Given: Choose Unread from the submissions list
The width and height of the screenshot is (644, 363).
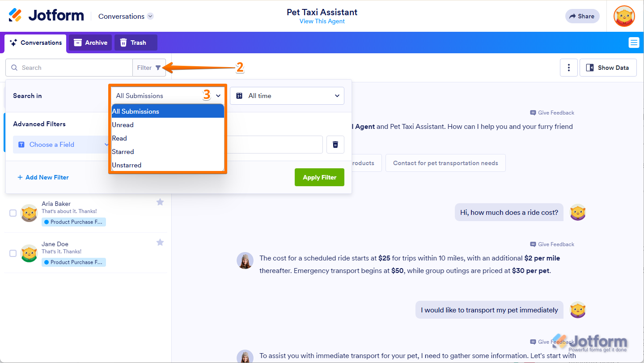Looking at the screenshot, I should coord(123,125).
